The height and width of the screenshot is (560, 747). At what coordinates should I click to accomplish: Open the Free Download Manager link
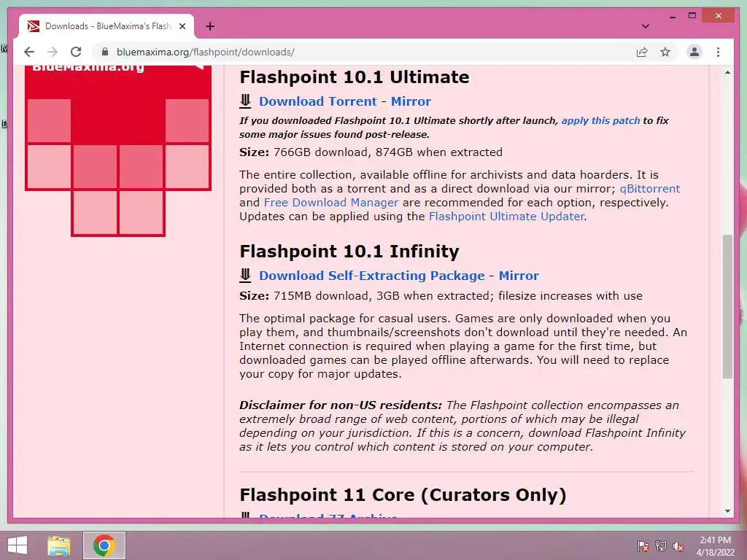[331, 203]
